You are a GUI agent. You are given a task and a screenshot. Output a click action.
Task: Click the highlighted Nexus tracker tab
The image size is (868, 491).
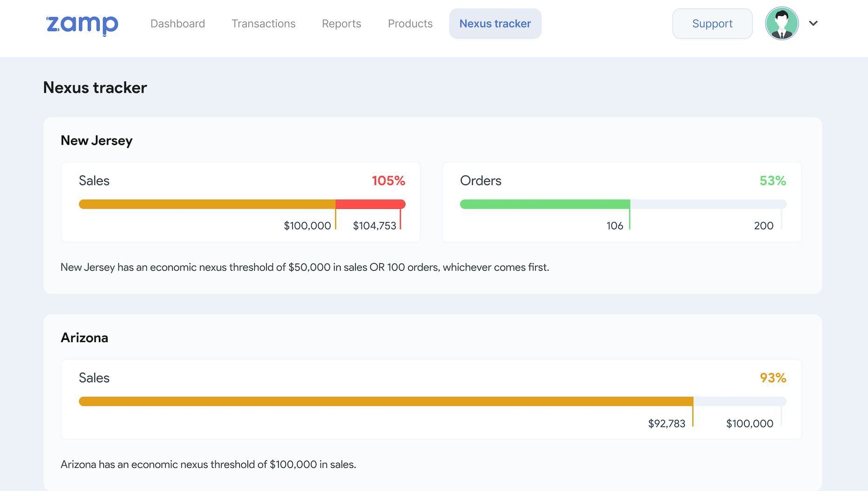point(495,23)
